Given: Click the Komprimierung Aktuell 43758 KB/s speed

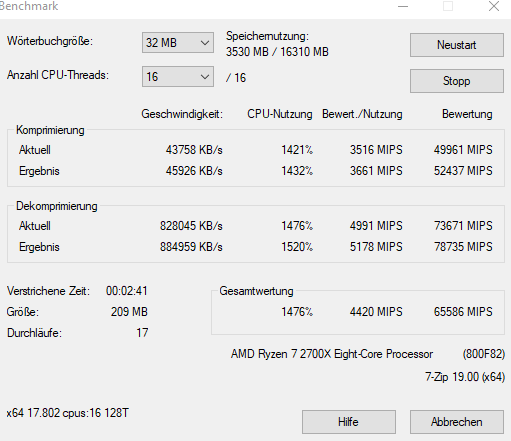Looking at the screenshot, I should pos(194,150).
